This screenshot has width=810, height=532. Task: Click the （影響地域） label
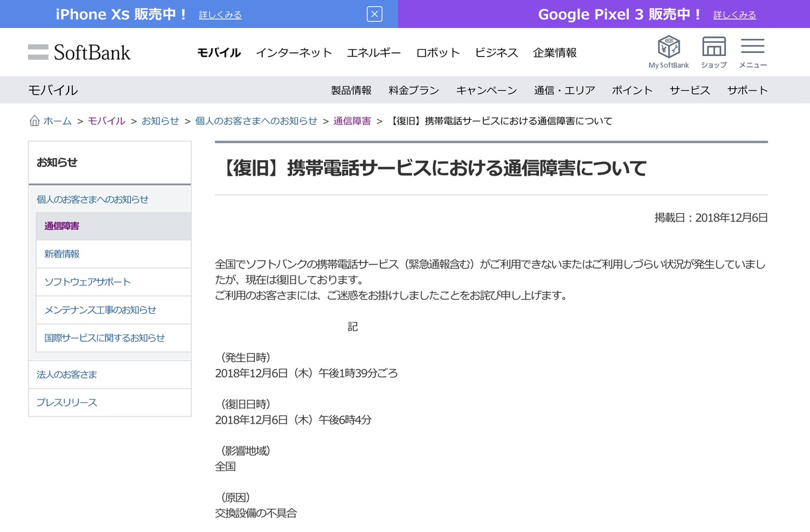point(245,451)
